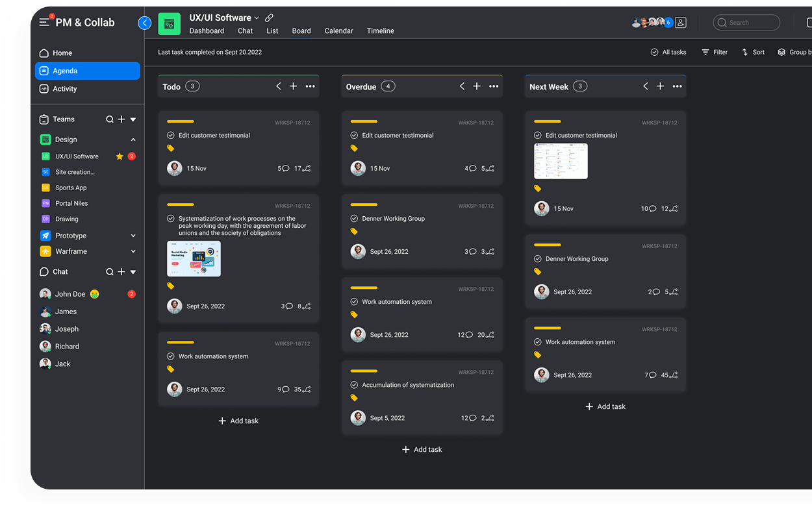812x518 pixels.
Task: Open the Timeline tab
Action: point(381,31)
